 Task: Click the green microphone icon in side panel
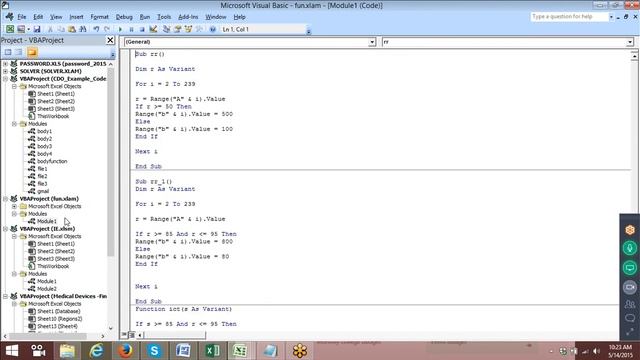(630, 248)
